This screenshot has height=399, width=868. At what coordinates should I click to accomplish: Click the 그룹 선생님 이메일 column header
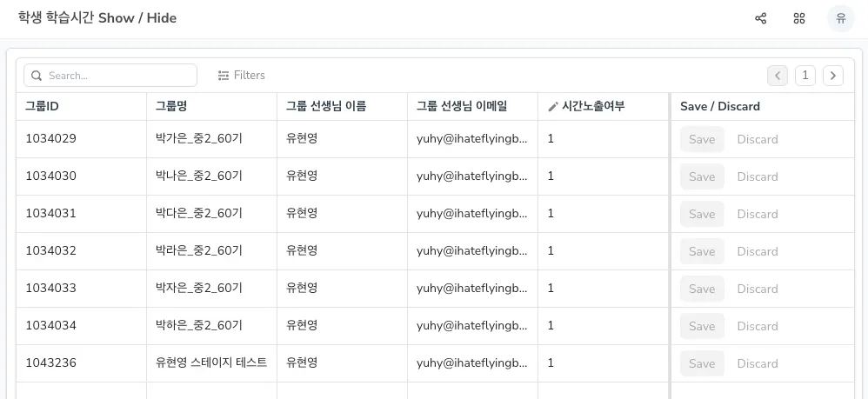click(x=462, y=107)
